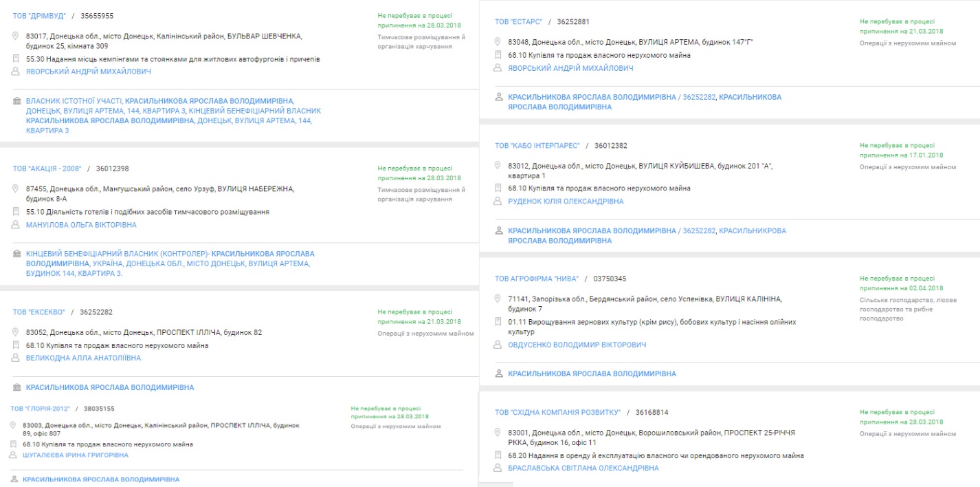The width and height of the screenshot is (980, 487).
Task: Click activity icon beside 68.20 Надання в оренду
Action: [498, 455]
